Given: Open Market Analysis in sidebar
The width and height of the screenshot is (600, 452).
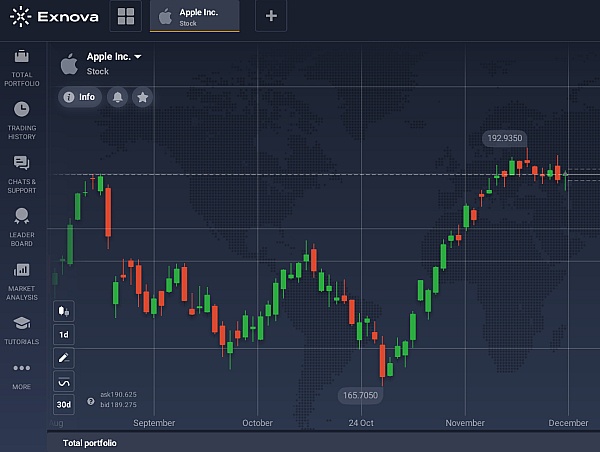Looking at the screenshot, I should pyautogui.click(x=22, y=282).
